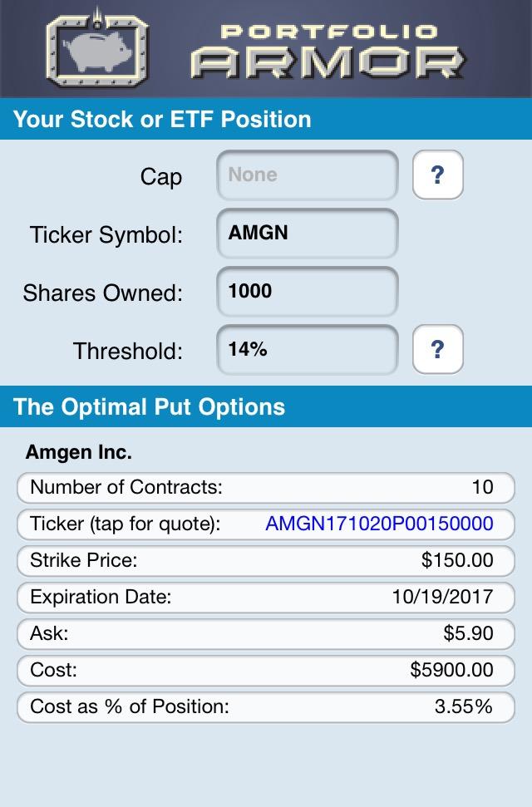The height and width of the screenshot is (807, 532).
Task: Tap the Strike Price row
Action: pyautogui.click(x=266, y=560)
